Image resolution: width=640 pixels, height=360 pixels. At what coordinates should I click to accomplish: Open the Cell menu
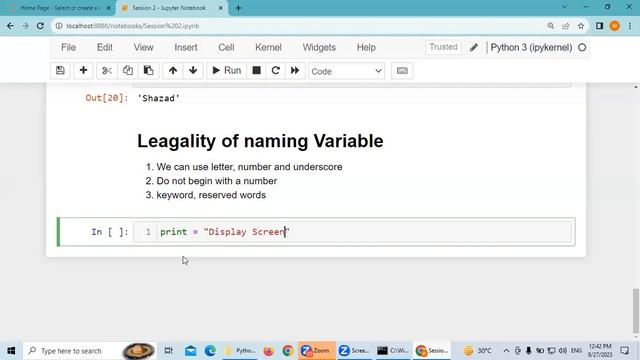pyautogui.click(x=226, y=47)
